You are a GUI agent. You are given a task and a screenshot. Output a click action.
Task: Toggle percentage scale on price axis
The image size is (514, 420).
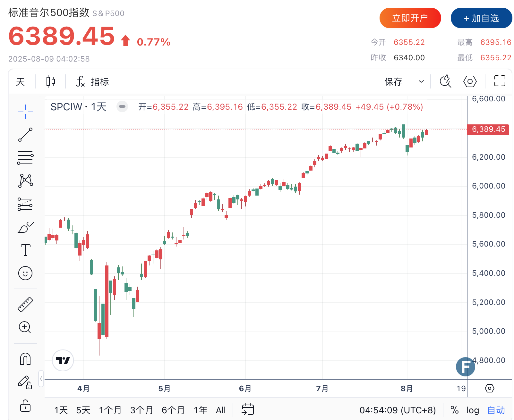click(454, 410)
